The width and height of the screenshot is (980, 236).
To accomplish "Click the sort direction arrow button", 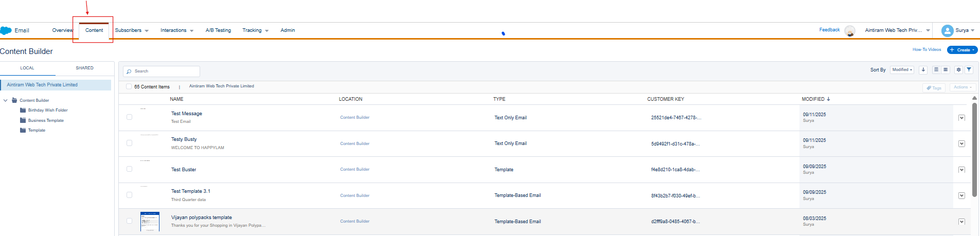I will (923, 70).
